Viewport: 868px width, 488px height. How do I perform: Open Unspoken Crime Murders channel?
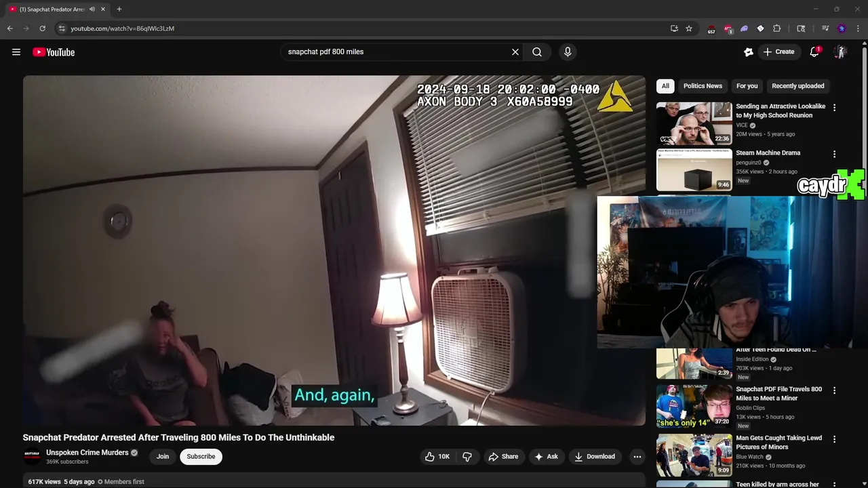(87, 453)
